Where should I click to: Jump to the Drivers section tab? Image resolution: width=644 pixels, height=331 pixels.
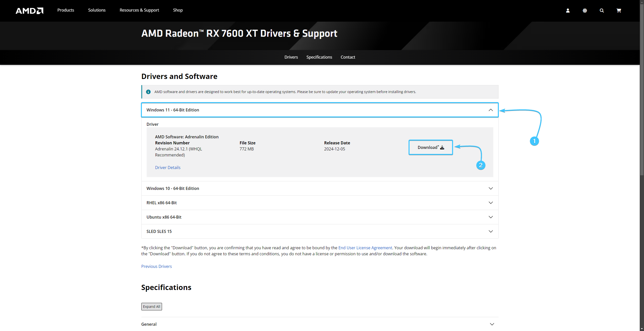click(291, 57)
